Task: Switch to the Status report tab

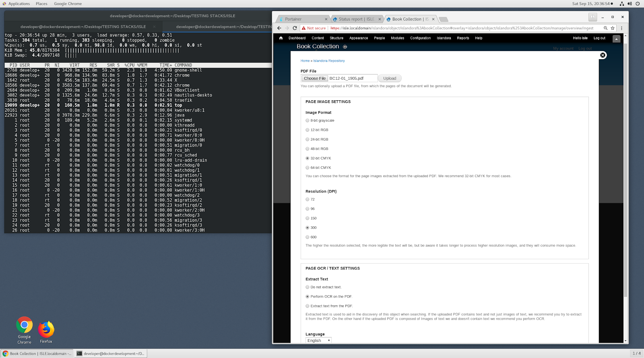Action: click(356, 19)
